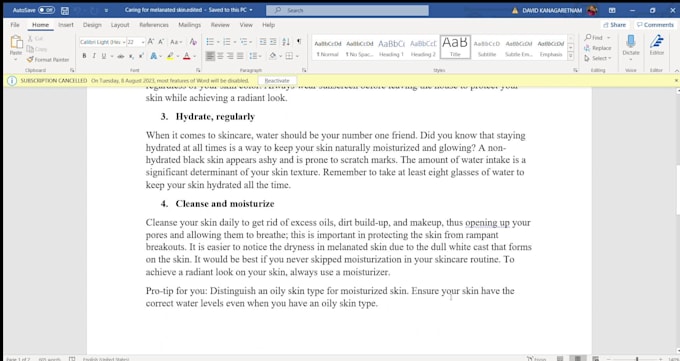Image resolution: width=680 pixels, height=361 pixels.
Task: Switch to the Layout tab
Action: point(120,25)
